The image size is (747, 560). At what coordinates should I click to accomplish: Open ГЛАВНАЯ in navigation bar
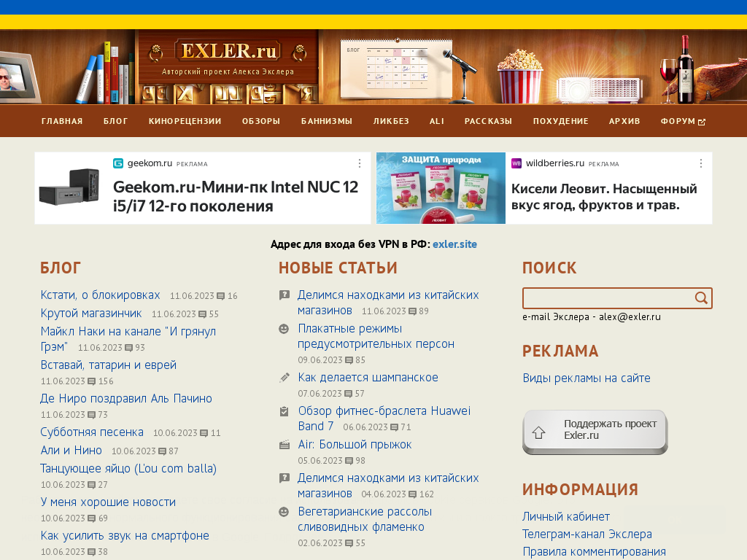tap(62, 121)
